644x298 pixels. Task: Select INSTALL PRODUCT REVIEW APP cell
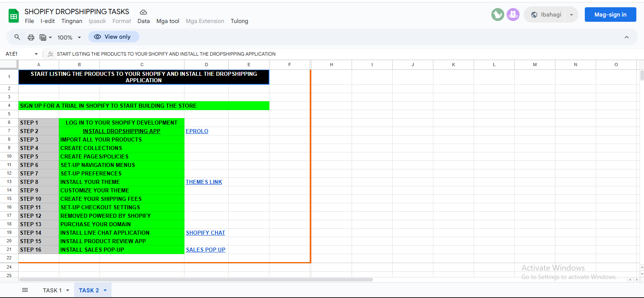122,241
